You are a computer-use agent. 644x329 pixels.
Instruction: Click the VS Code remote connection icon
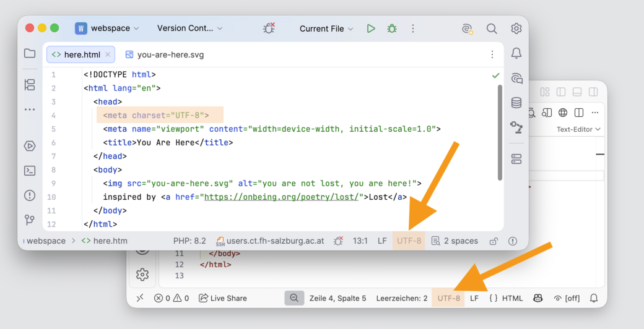point(140,298)
